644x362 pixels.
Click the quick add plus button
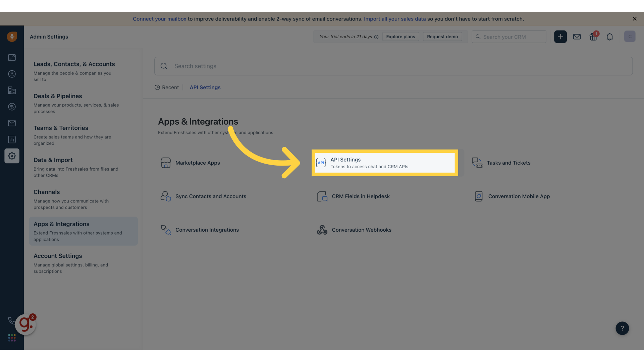point(560,37)
